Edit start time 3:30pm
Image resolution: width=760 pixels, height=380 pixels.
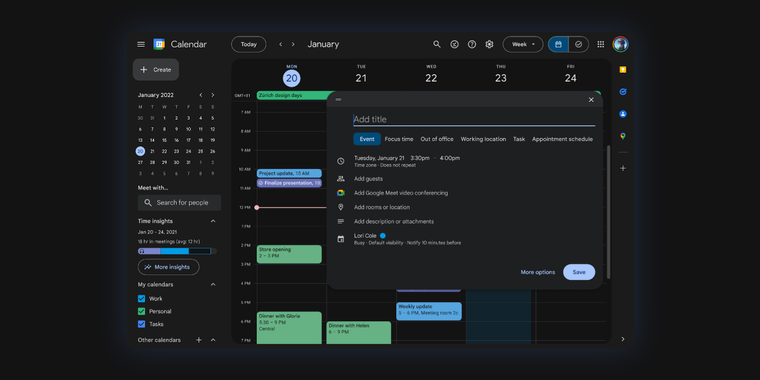[x=420, y=158]
